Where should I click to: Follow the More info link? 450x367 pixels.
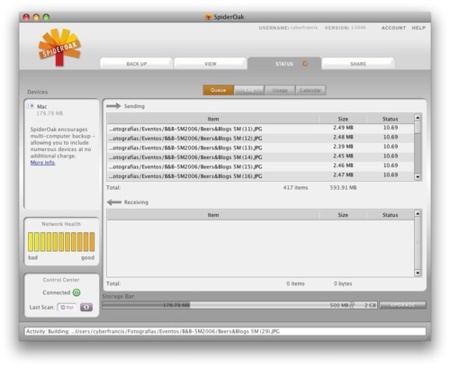(43, 162)
